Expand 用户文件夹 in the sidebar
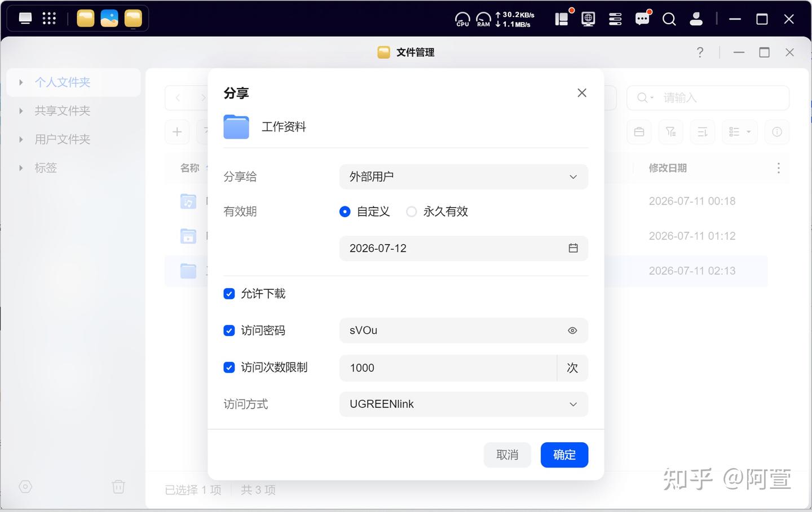Image resolution: width=812 pixels, height=512 pixels. [21, 139]
